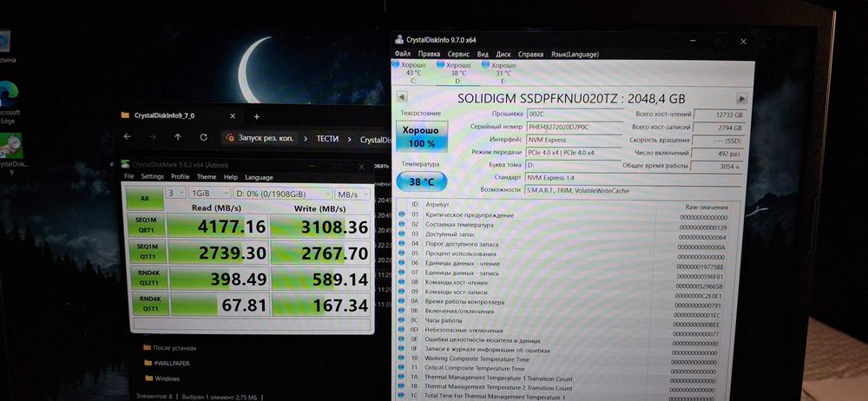Click the CrystalDiskMark title bar app icon
This screenshot has height=401, width=868.
[x=126, y=165]
